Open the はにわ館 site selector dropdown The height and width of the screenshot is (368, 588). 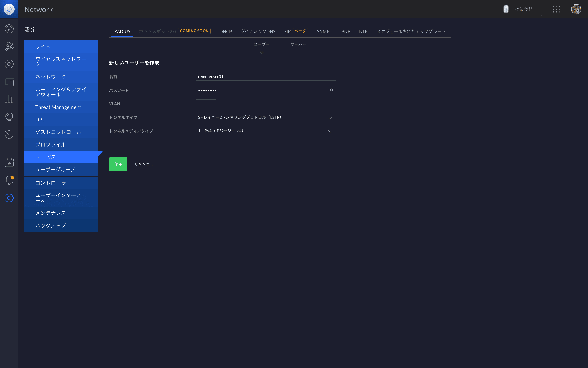pyautogui.click(x=519, y=9)
